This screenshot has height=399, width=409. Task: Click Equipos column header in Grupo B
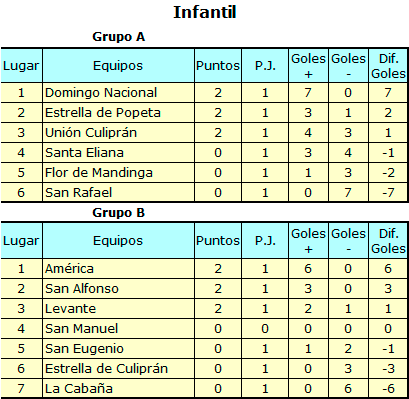(x=118, y=241)
